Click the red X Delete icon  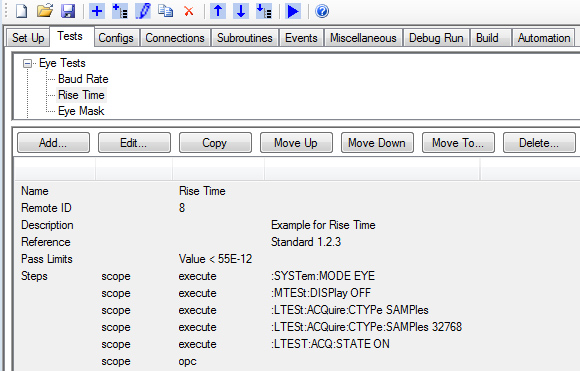pyautogui.click(x=189, y=11)
